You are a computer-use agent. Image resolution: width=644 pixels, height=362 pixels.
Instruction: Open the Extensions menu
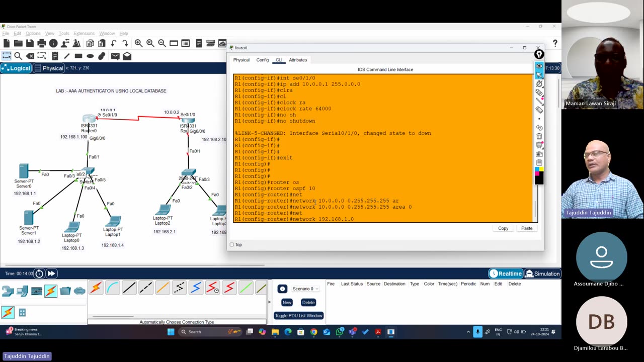[84, 33]
